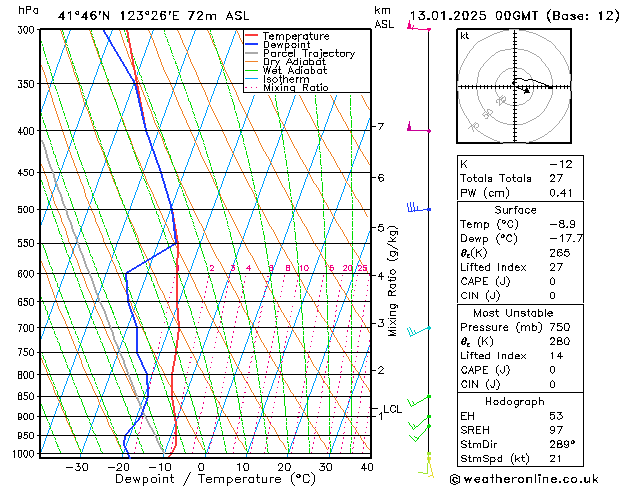The width and height of the screenshot is (629, 486).
Task: Select the Dry Adiabat legend entry
Action: 285,62
